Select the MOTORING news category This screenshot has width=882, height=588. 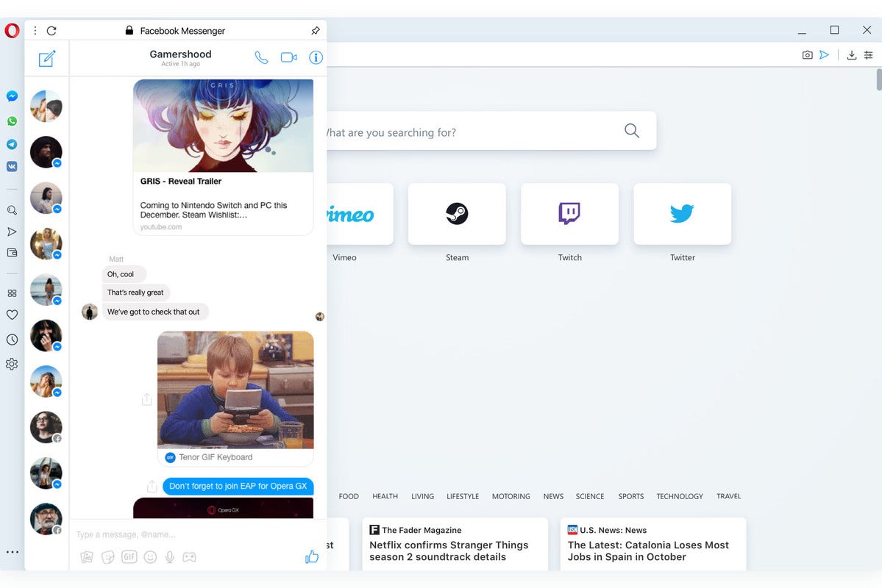(511, 496)
